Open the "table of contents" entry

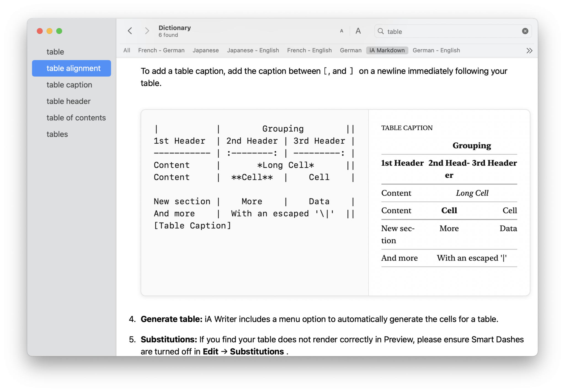[76, 118]
